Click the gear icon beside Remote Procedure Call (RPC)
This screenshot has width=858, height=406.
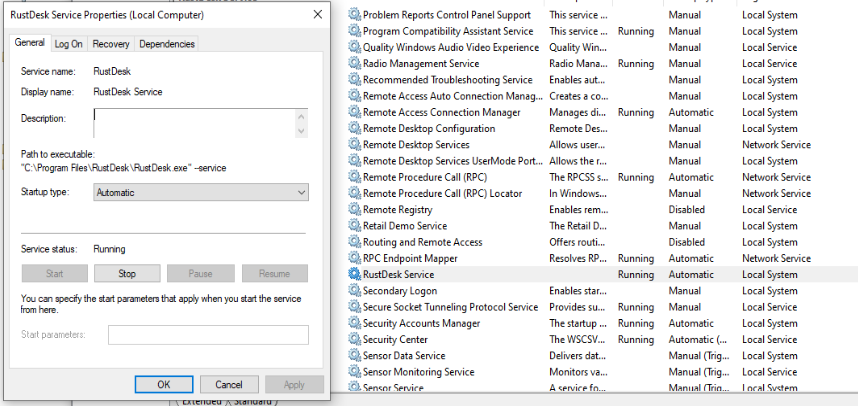coord(355,177)
